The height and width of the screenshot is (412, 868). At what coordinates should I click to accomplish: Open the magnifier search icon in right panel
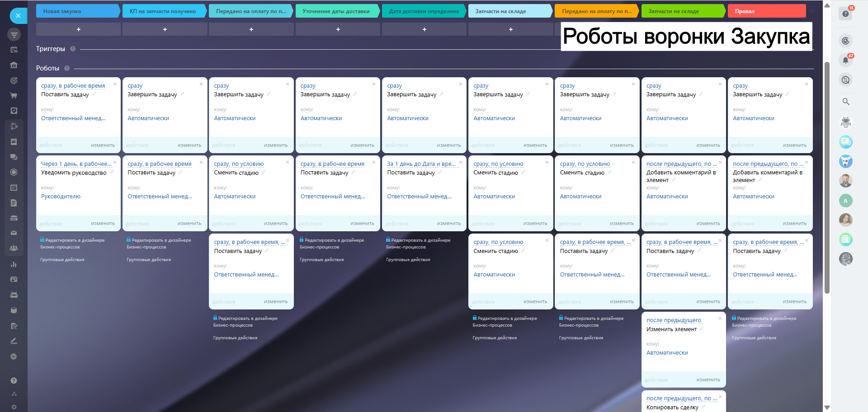(846, 102)
